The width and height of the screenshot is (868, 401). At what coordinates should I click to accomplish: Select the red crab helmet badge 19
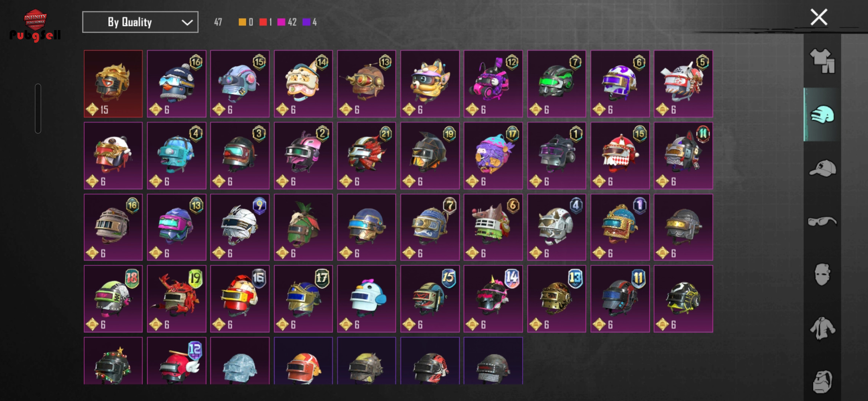click(177, 299)
